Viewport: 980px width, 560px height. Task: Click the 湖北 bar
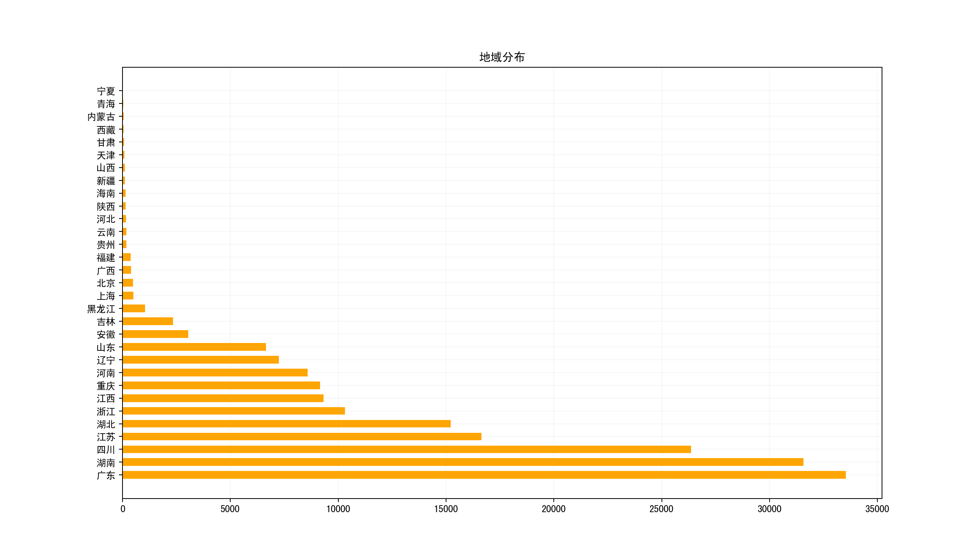[x=287, y=423]
